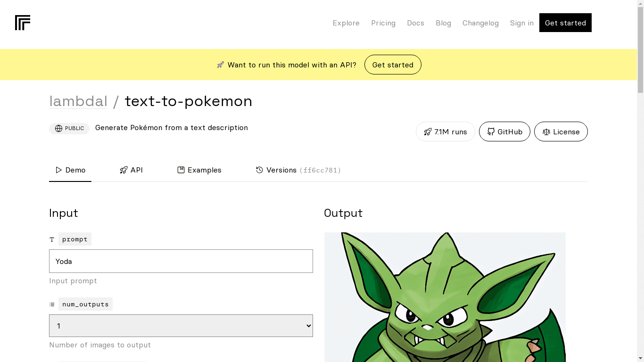Click the rocket icon beside 7.1M runs
The image size is (644, 362).
(428, 132)
